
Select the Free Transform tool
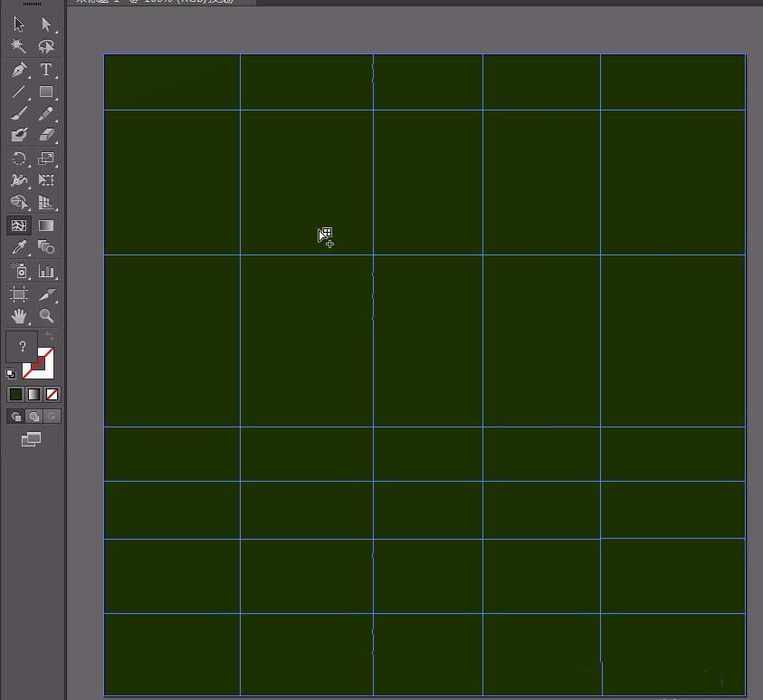46,180
